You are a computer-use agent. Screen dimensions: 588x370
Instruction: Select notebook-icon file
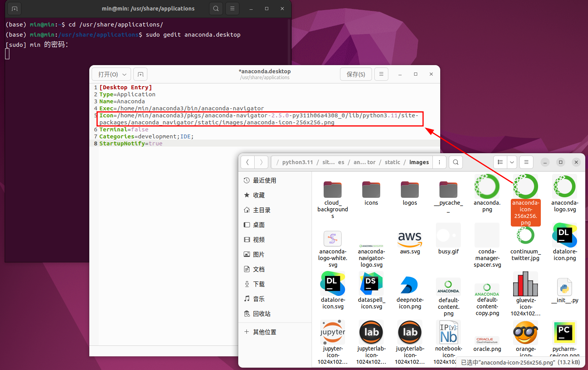pyautogui.click(x=448, y=343)
